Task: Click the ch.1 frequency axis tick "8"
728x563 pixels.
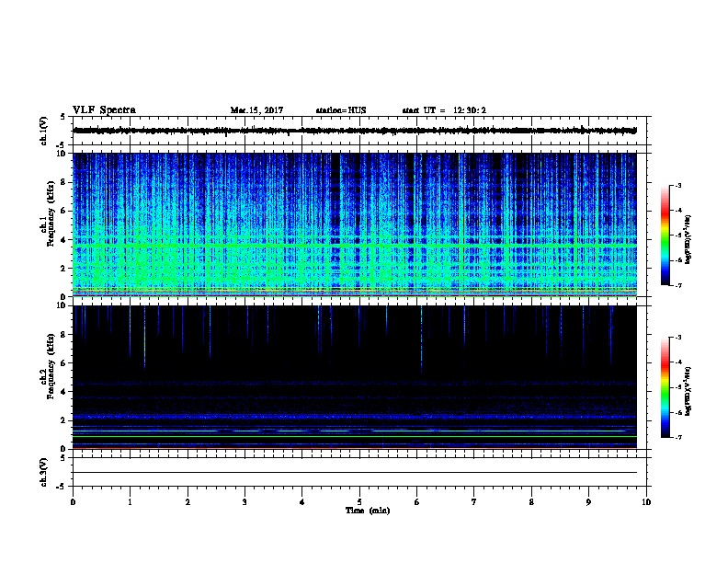Action: point(63,182)
